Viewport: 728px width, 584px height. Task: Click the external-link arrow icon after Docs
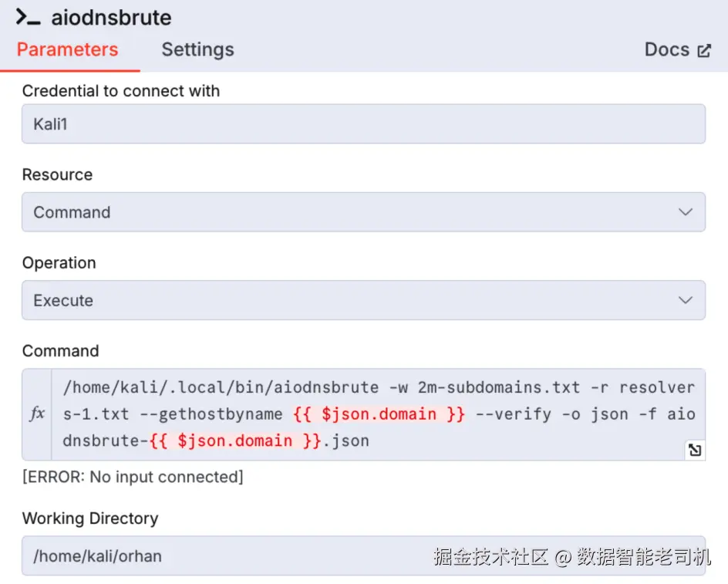pos(704,51)
